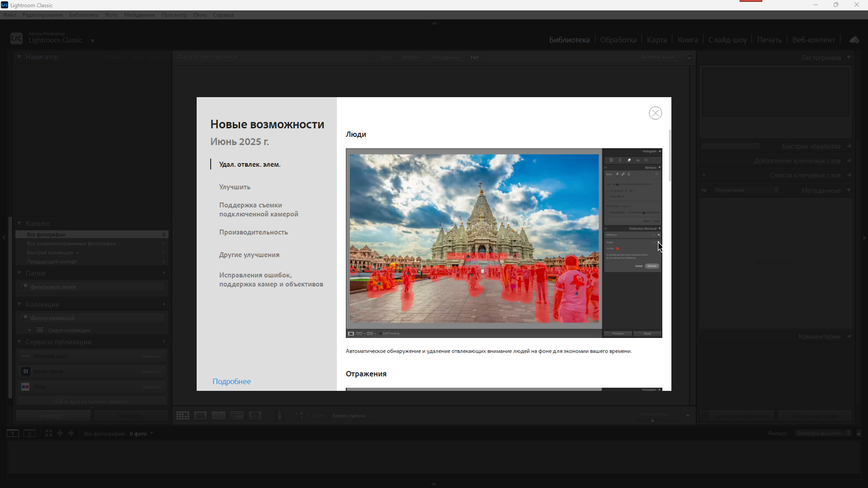Select 'Улучшить' section in dialog
The width and height of the screenshot is (868, 488).
(235, 187)
